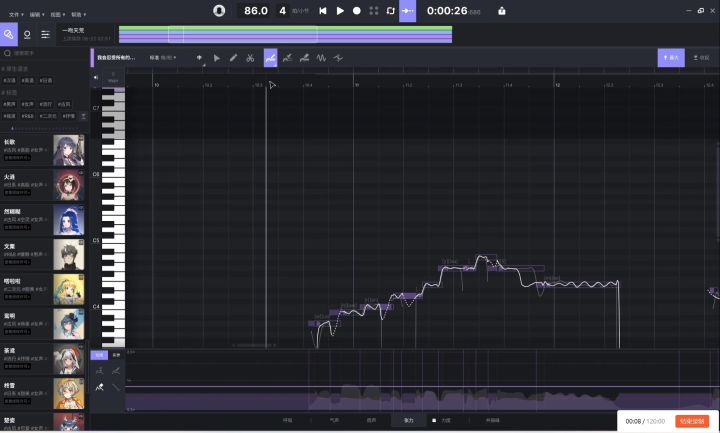This screenshot has height=433, width=720.
Task: Open the 文件 menu
Action: coord(16,15)
